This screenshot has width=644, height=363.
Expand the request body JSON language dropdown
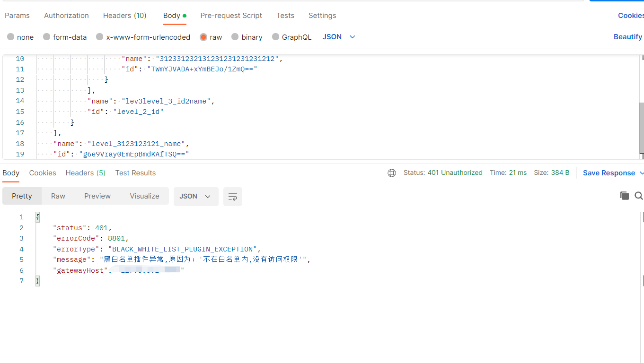pyautogui.click(x=339, y=37)
